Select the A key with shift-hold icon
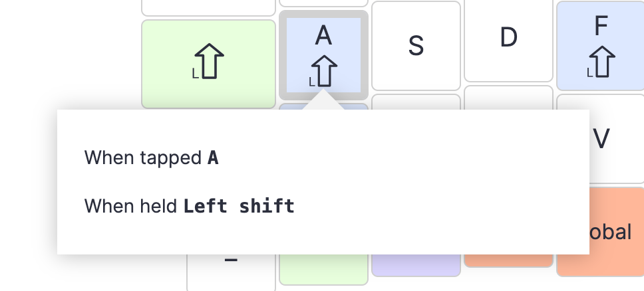This screenshot has height=291, width=644. click(323, 54)
